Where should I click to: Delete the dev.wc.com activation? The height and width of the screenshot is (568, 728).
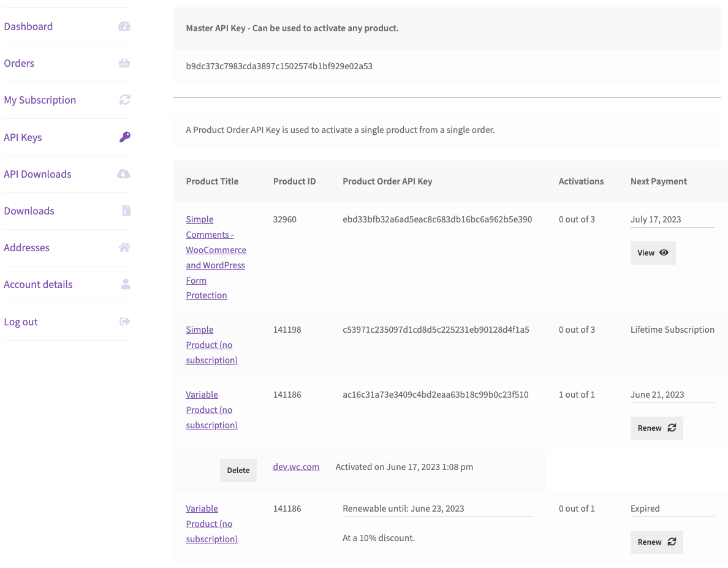tap(238, 471)
